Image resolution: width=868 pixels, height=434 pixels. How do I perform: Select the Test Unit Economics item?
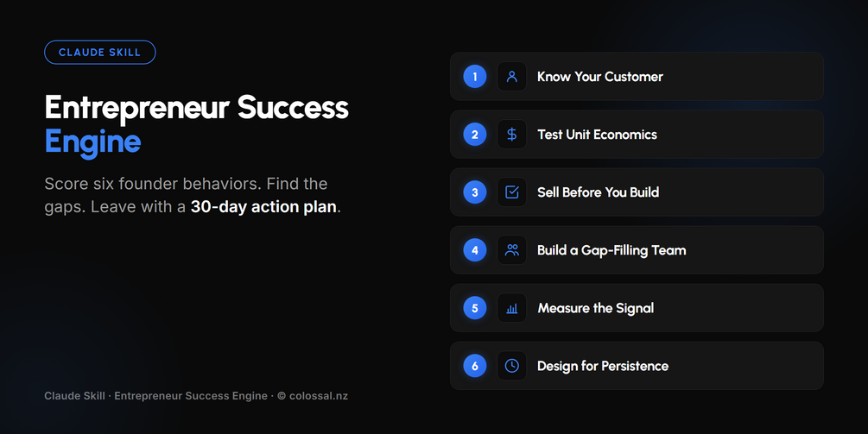[637, 135]
